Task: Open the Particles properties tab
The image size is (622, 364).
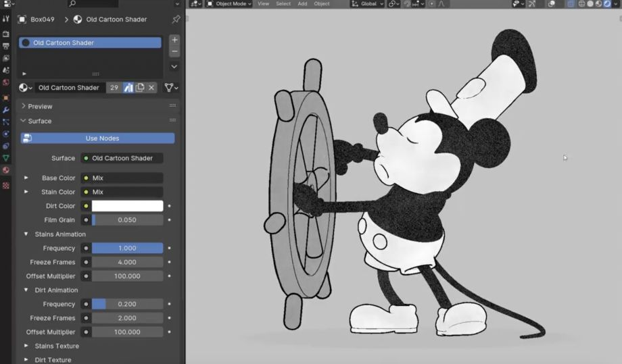Action: click(6, 122)
